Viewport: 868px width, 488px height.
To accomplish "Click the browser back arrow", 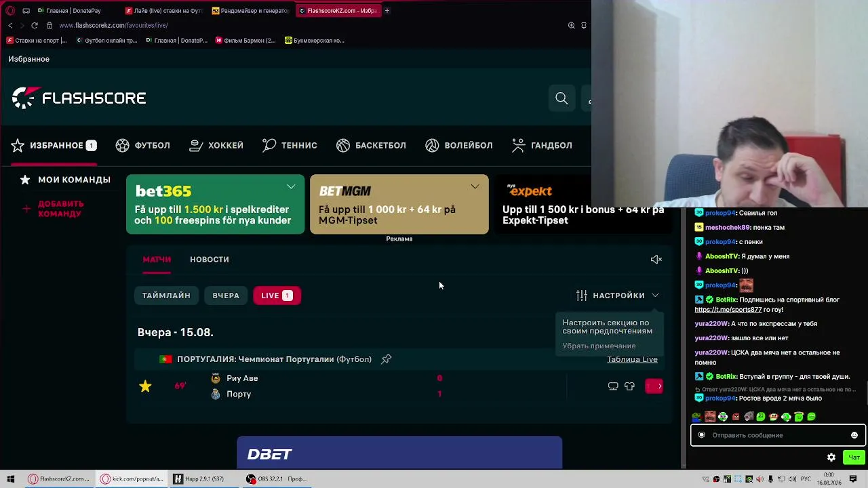I will point(10,25).
